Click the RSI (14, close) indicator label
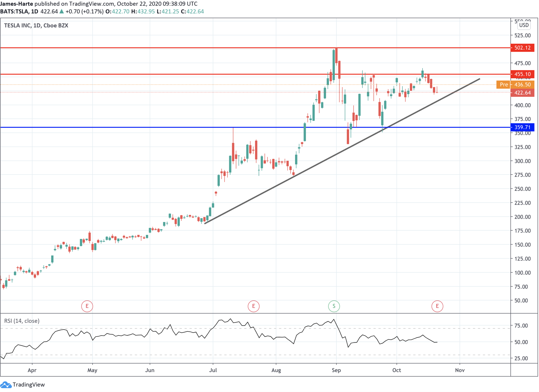Viewport: 539px width, 392px height. click(x=22, y=321)
